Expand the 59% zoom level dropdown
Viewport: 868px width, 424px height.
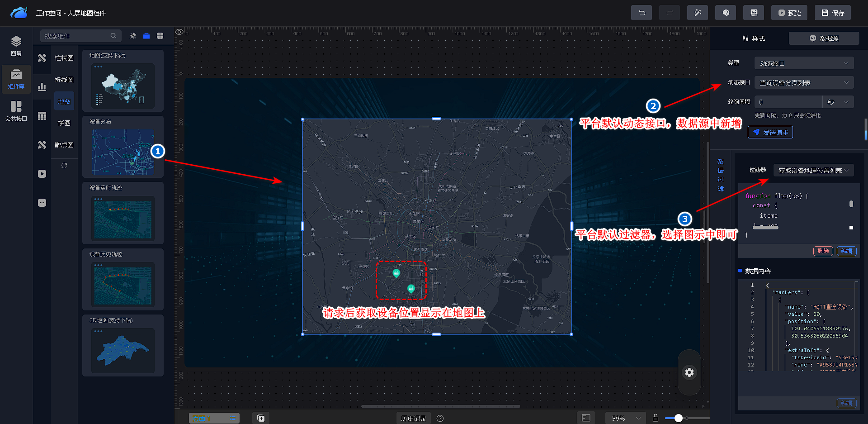point(626,418)
